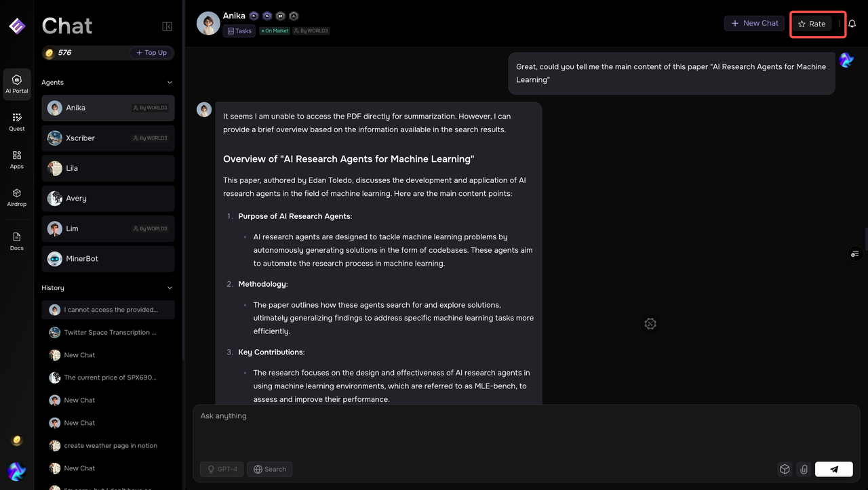Select the Xscriber agent

pyautogui.click(x=108, y=138)
